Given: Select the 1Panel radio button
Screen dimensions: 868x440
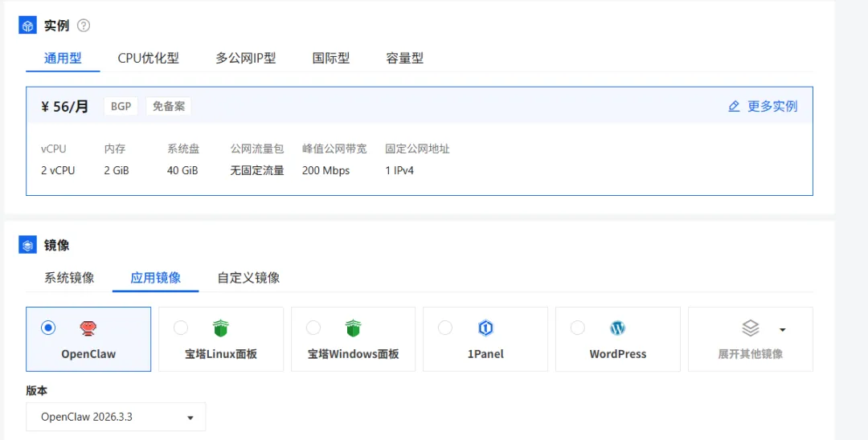Looking at the screenshot, I should [x=445, y=328].
